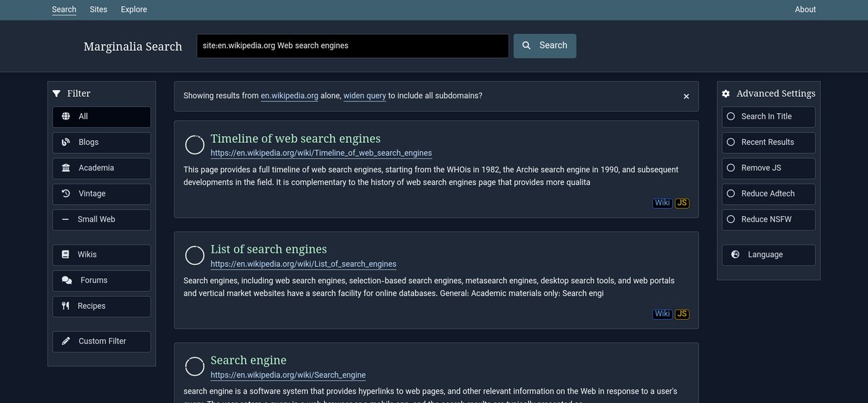Follow the en.wikipedia.org link in notice
Image resolution: width=868 pixels, height=403 pixels.
coord(290,96)
